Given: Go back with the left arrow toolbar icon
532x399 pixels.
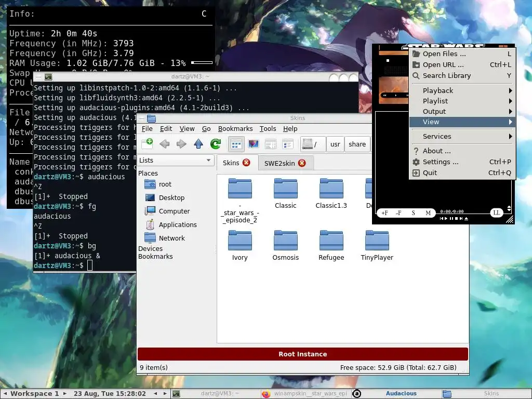Looking at the screenshot, I should (x=165, y=144).
